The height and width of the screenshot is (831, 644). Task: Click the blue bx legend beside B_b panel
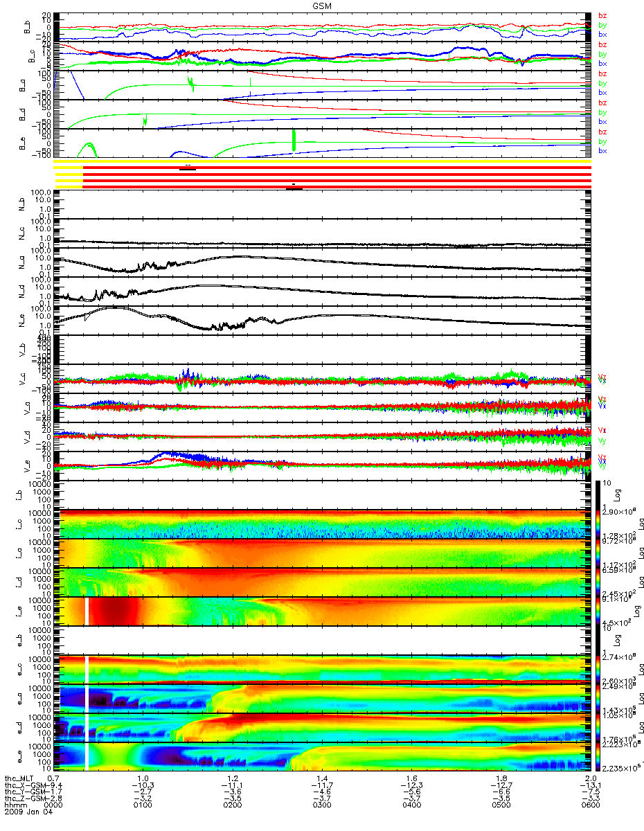pos(602,34)
